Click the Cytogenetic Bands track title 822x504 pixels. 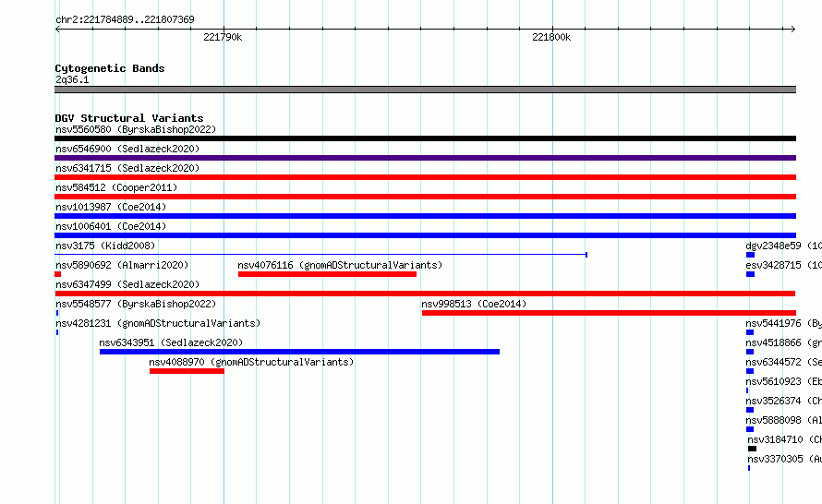pyautogui.click(x=110, y=68)
